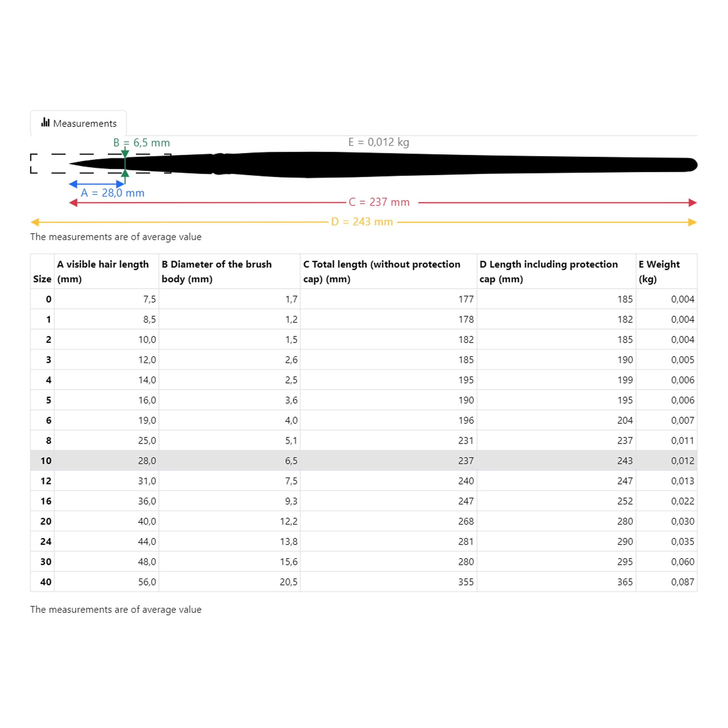728x728 pixels.
Task: Select the size 0 row label
Action: (49, 299)
